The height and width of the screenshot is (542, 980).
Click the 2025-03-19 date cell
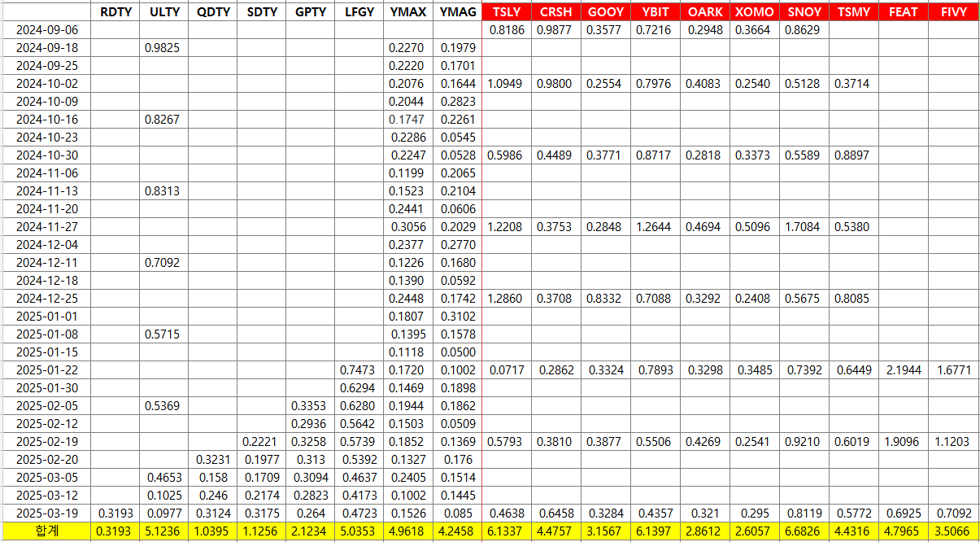click(46, 513)
